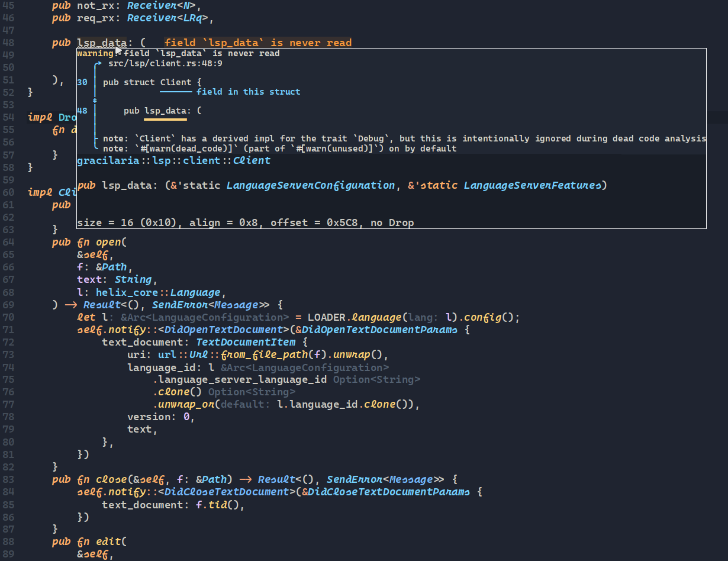Click the "warning" label in the popup
This screenshot has height=561, width=728.
(x=95, y=53)
